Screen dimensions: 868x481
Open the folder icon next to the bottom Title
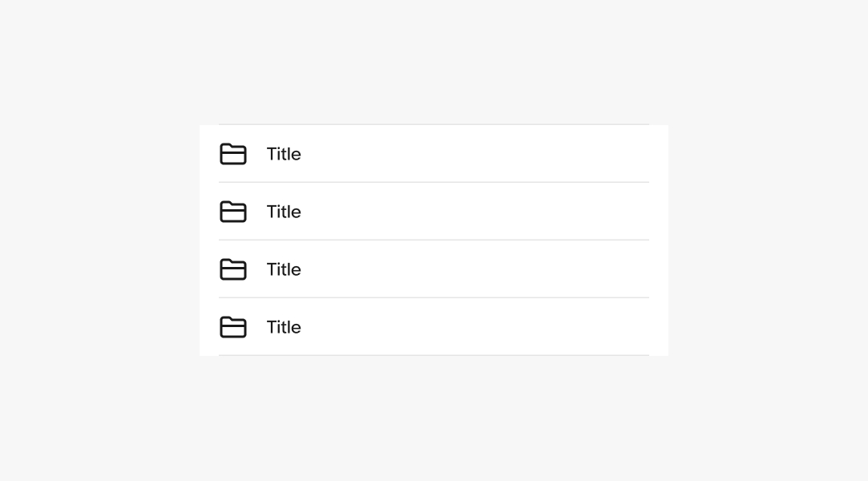[233, 327]
